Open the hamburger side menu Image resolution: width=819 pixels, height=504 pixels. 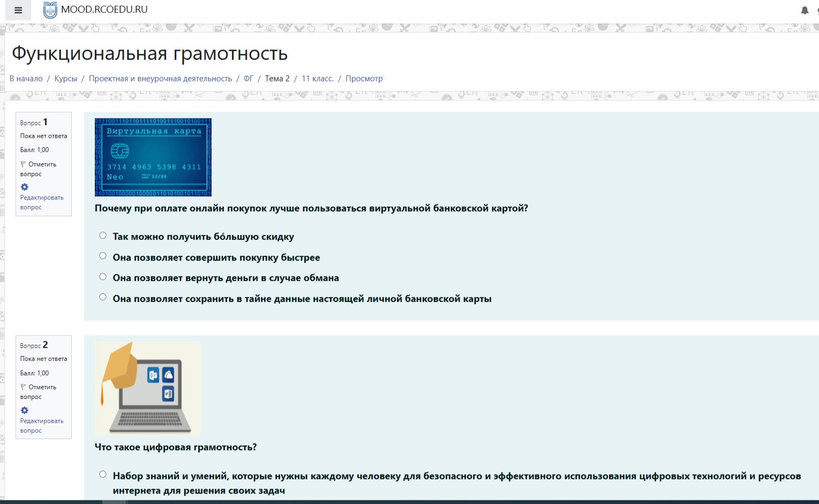[18, 10]
